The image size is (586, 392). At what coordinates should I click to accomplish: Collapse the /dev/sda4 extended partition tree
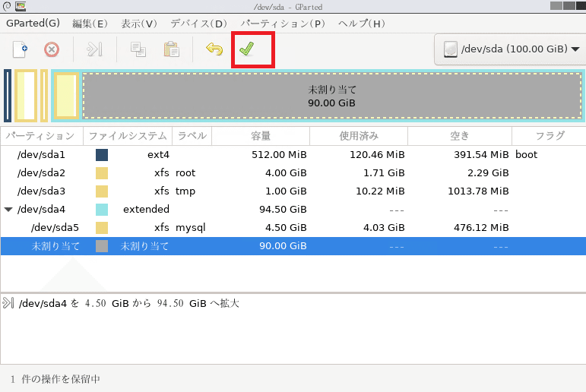[x=8, y=210]
